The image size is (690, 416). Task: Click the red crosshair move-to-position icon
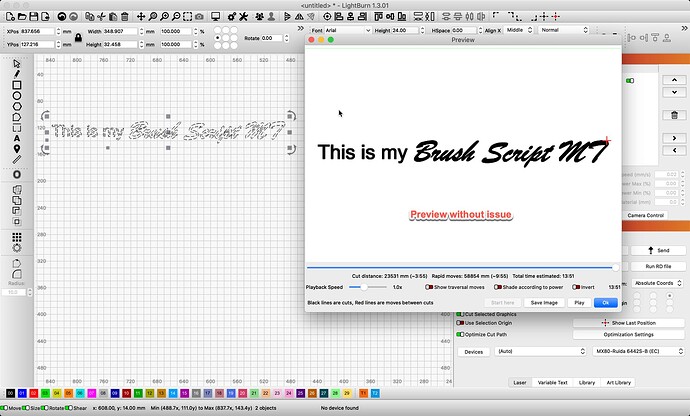556,17
